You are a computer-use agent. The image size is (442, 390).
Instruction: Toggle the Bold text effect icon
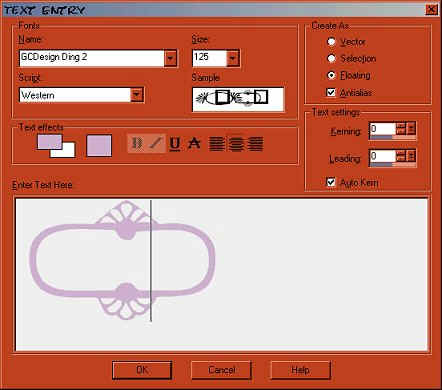pyautogui.click(x=137, y=144)
